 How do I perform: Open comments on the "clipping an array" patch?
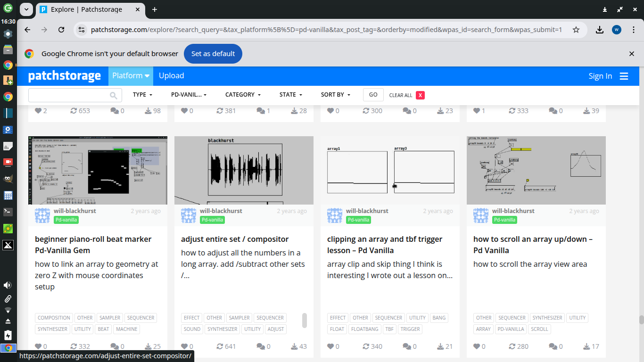[405, 346]
